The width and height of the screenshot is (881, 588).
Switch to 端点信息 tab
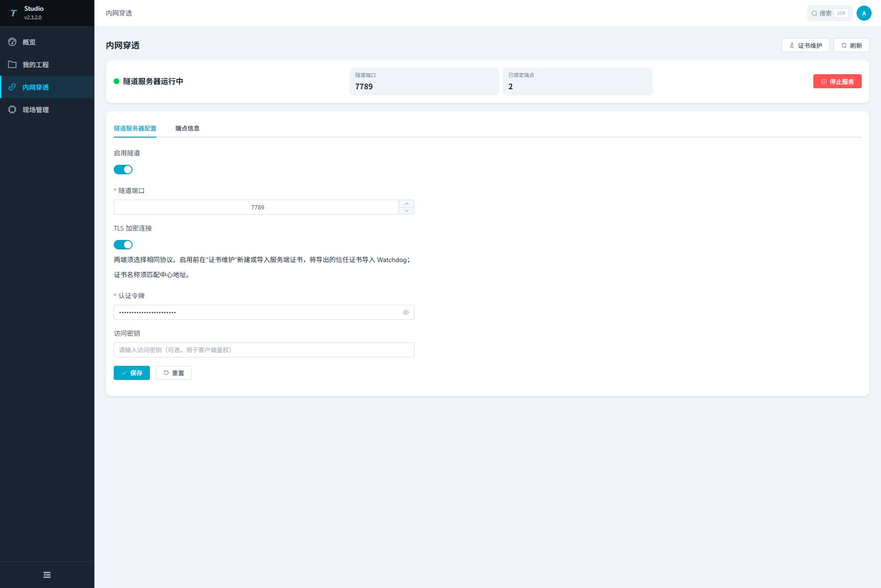tap(187, 128)
